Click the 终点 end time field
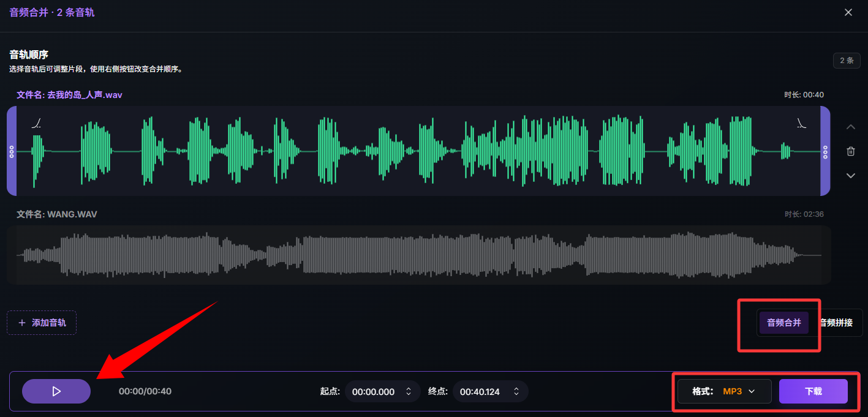Screen dimensions: 868x417 491,391
